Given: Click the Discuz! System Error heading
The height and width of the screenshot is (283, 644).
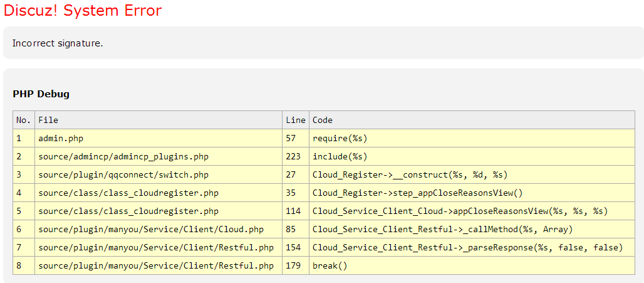Looking at the screenshot, I should click(x=83, y=11).
